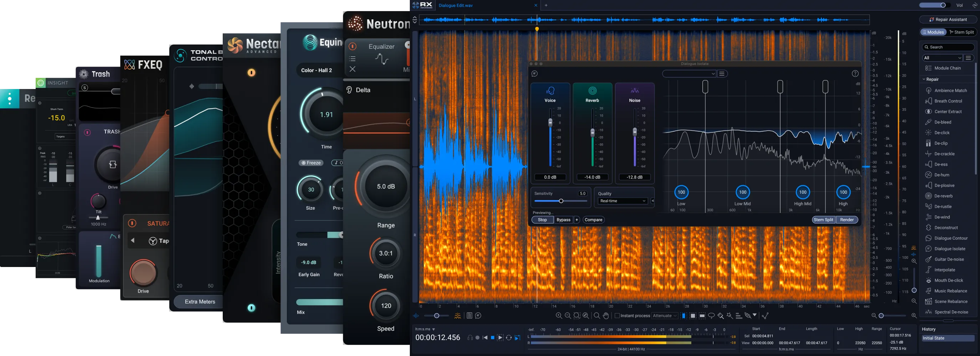
Task: Render the Dialogue Isolate processing
Action: (847, 220)
